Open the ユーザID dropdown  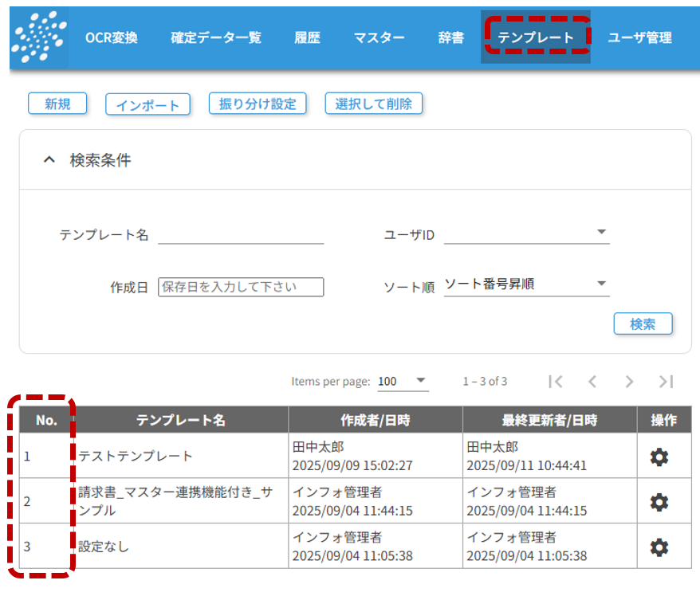526,233
